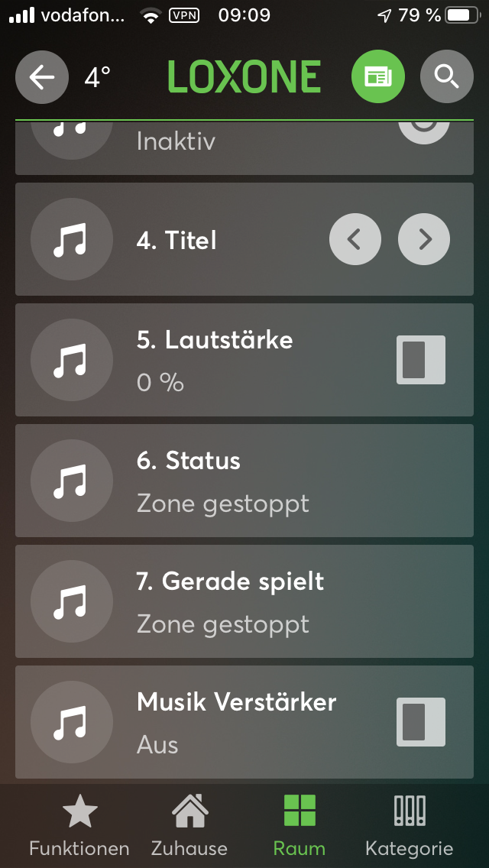Switch to the Zuhause tab
Viewport: 489px width, 868px height.
point(189,825)
